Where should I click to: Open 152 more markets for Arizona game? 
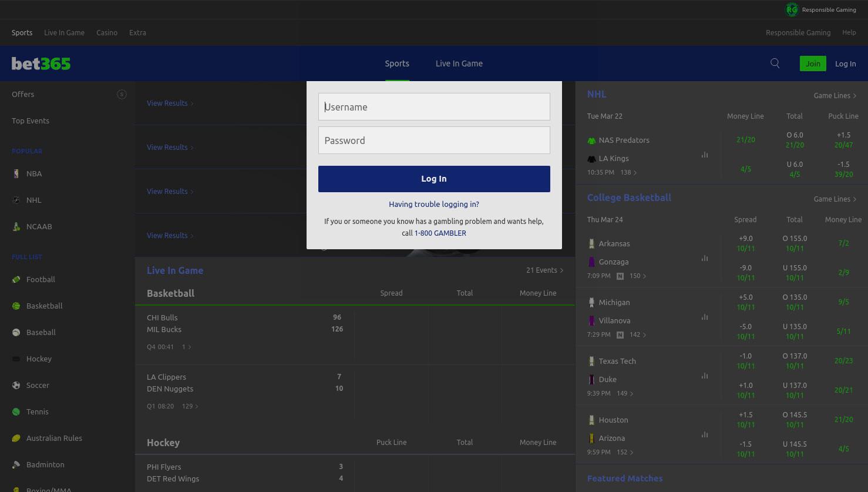(625, 452)
